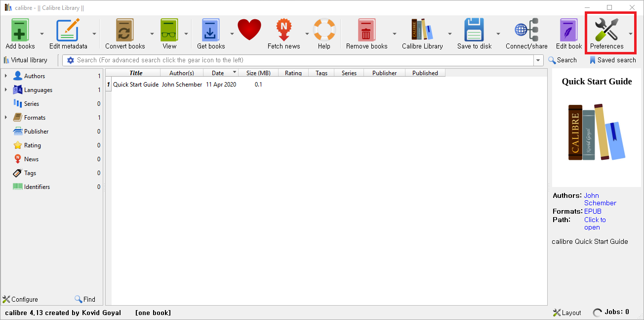Sort by Author(s) column header
Screen dimensions: 644x320
pos(182,73)
